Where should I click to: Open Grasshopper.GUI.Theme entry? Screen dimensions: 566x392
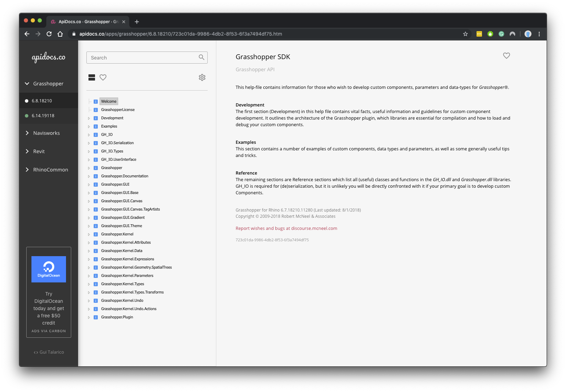click(x=122, y=226)
